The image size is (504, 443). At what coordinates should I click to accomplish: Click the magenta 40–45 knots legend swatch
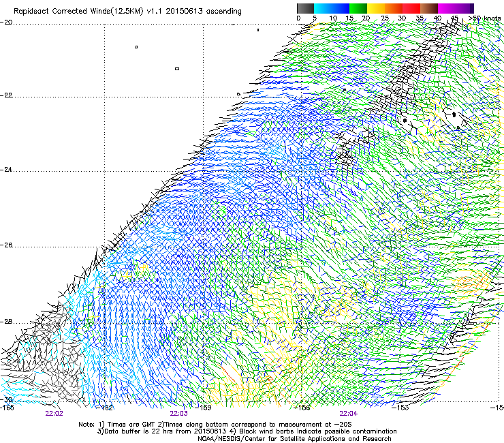click(x=447, y=8)
